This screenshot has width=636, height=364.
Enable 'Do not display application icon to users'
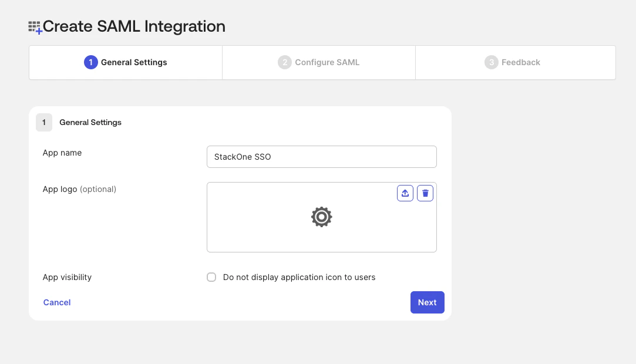pos(211,277)
